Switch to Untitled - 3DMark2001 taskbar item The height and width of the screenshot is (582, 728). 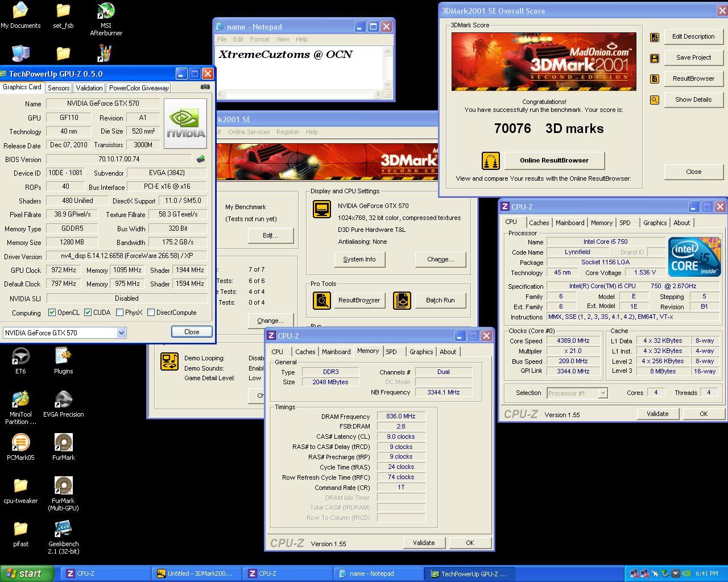click(x=196, y=573)
